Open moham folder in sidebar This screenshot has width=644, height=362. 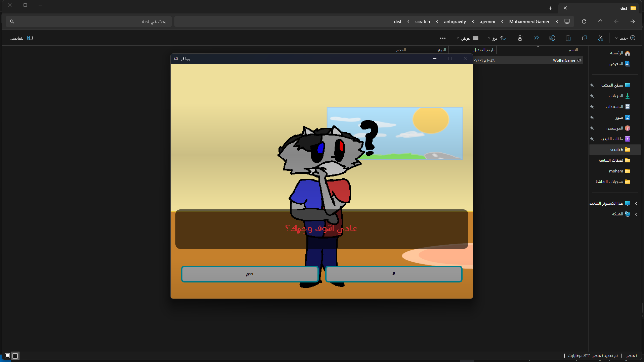point(620,171)
